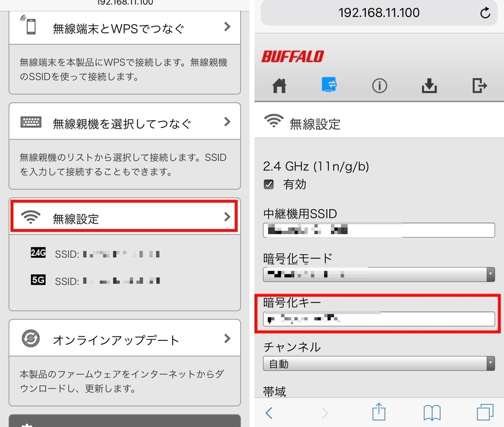Click the firmware update description text

tap(122, 381)
